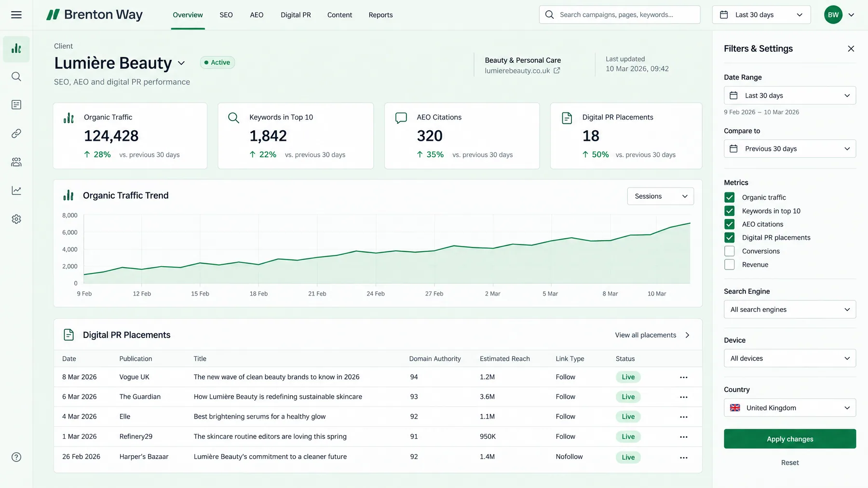868x488 pixels.
Task: Click the BW user avatar
Action: [x=833, y=15]
